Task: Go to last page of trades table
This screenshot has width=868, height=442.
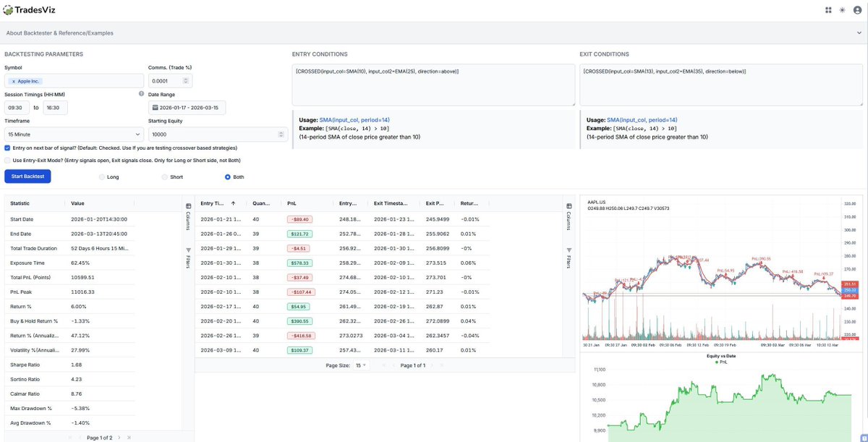Action: point(443,365)
